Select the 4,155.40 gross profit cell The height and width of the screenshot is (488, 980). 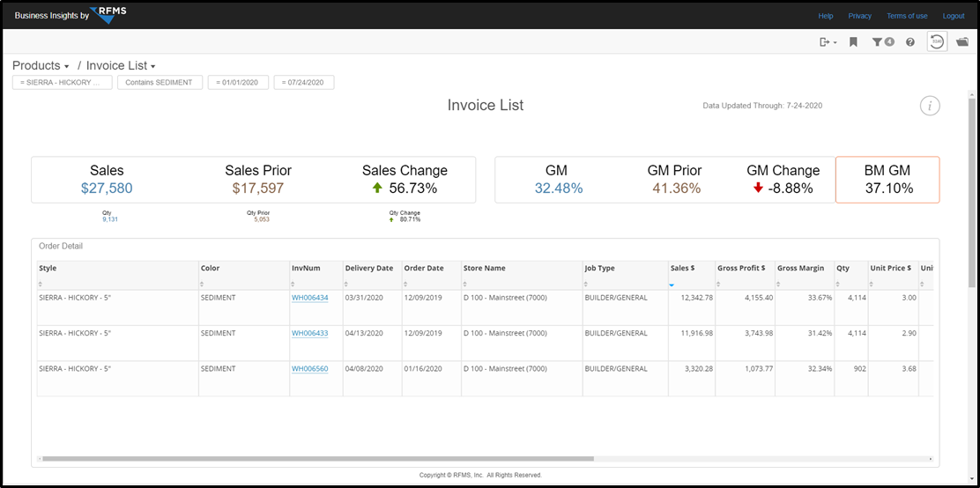click(745, 307)
